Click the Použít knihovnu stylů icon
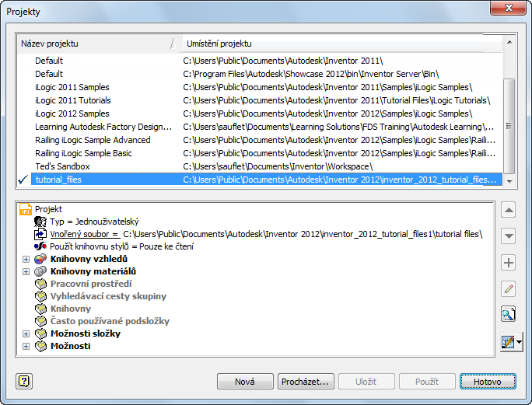The width and height of the screenshot is (532, 405). click(40, 246)
